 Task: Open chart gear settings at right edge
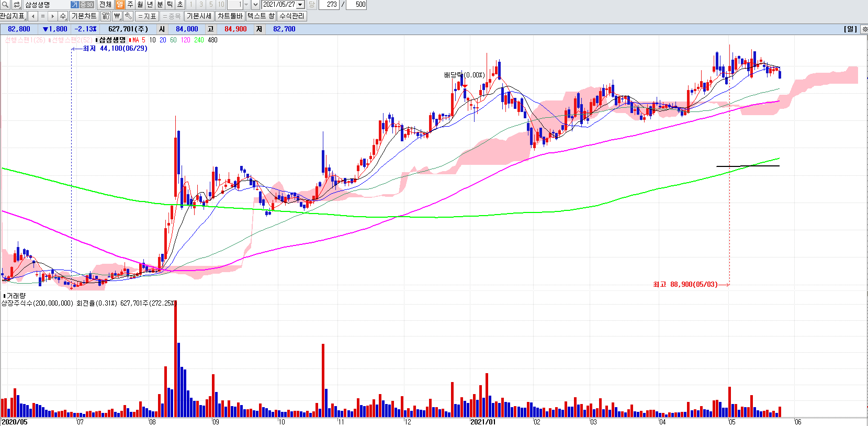[x=864, y=29]
